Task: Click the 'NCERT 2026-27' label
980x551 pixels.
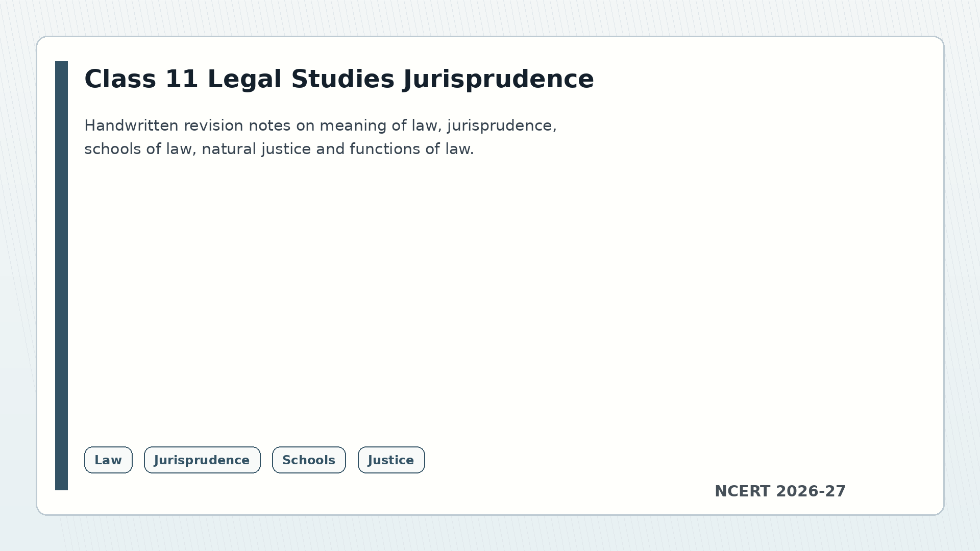Action: point(780,491)
